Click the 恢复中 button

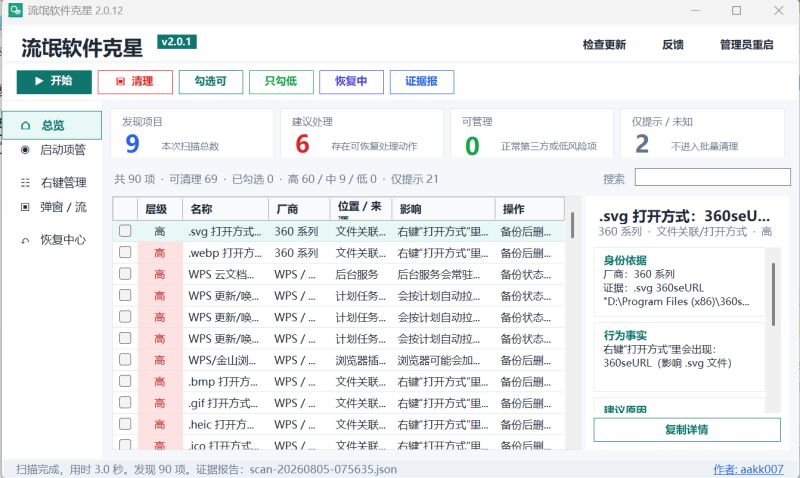coord(351,82)
